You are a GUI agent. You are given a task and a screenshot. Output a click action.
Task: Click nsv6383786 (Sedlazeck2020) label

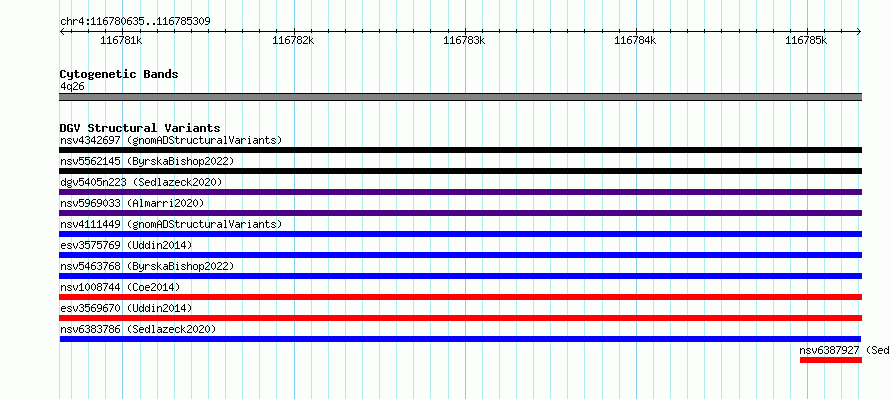tap(138, 329)
